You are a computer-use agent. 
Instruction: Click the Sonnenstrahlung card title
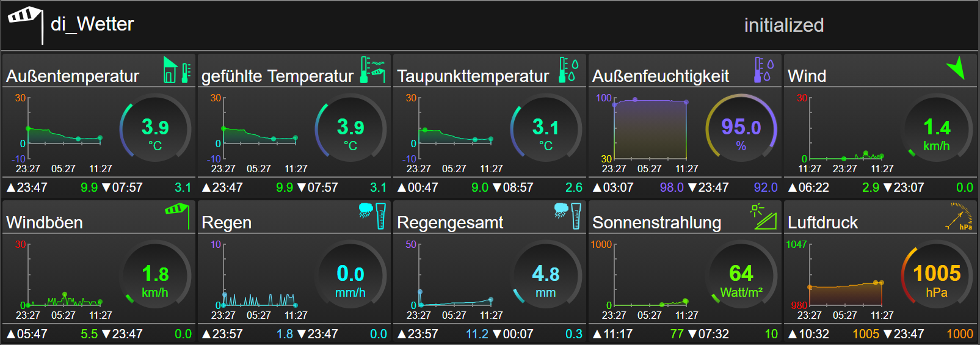pos(657,222)
